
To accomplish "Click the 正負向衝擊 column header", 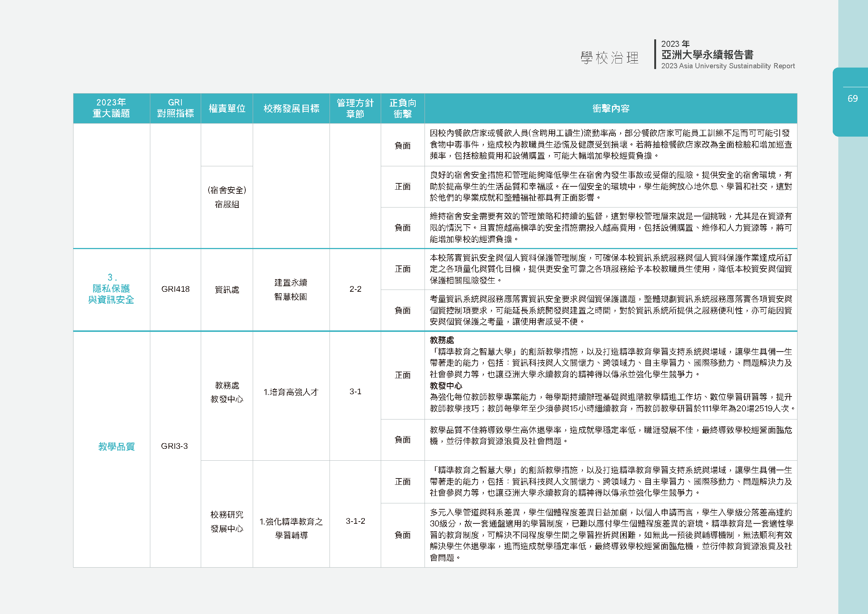I will pos(403,108).
